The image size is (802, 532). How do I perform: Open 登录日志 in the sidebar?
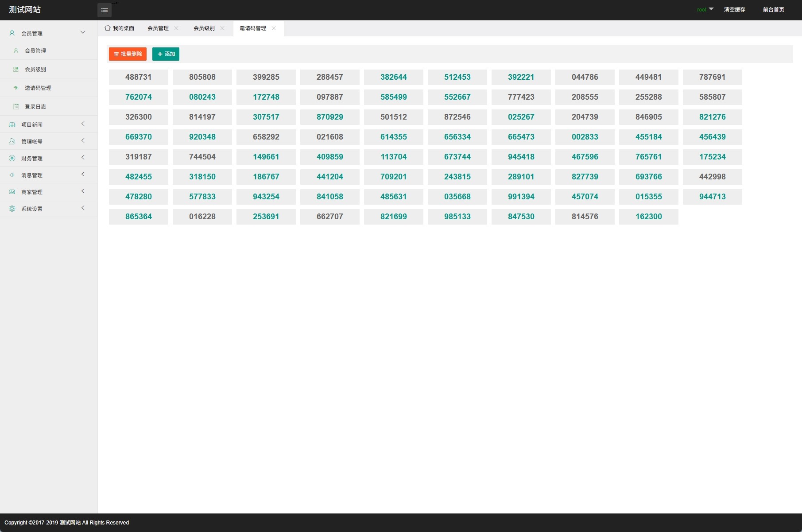pos(35,107)
